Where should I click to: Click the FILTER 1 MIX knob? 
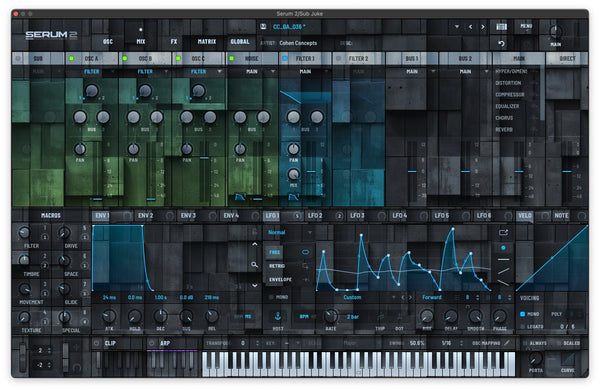coord(293,174)
